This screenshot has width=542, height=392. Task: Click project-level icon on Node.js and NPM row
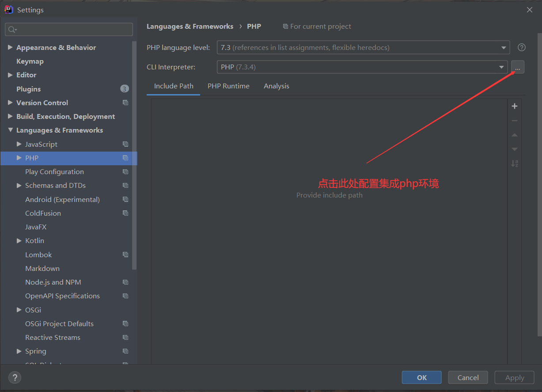point(125,282)
